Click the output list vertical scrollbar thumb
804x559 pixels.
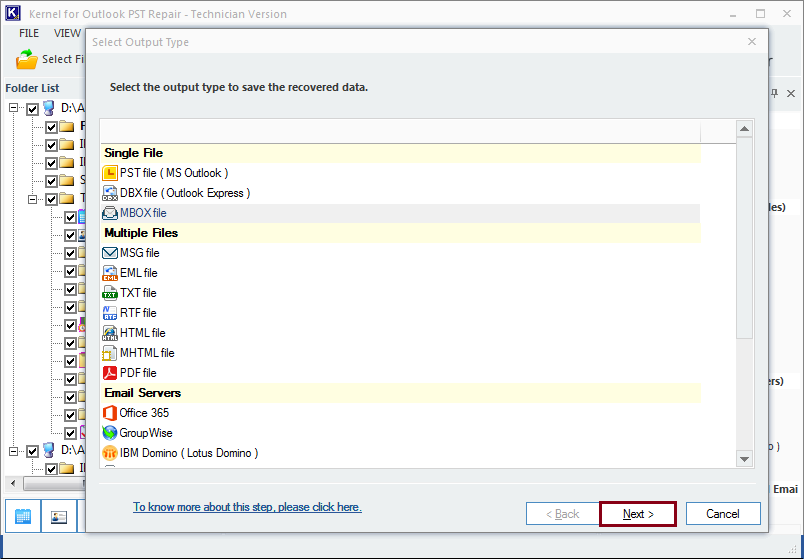point(745,237)
